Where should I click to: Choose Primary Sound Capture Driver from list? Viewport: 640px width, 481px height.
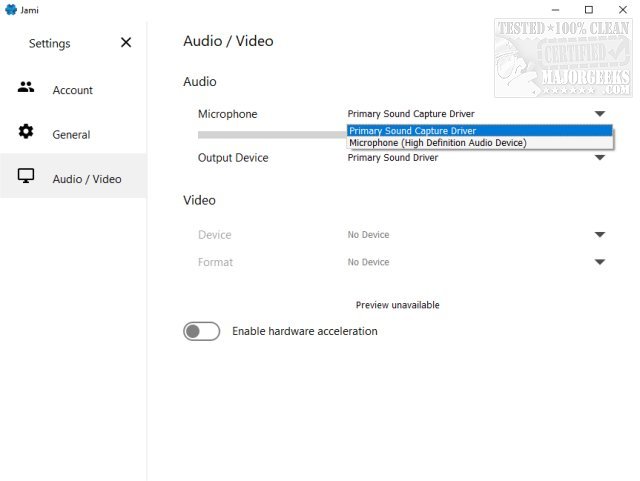[480, 131]
